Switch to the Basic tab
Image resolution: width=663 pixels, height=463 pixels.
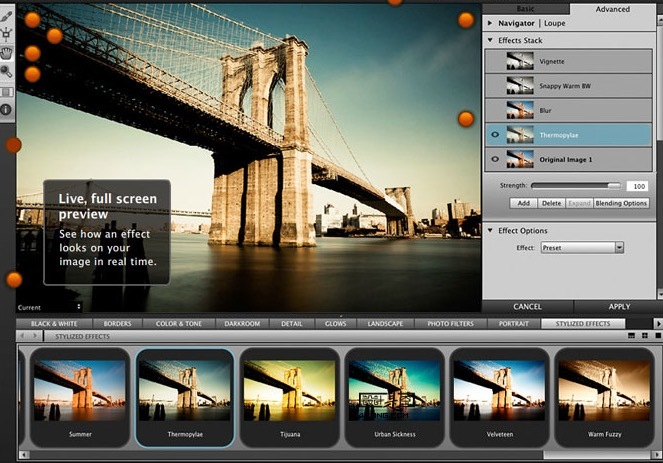526,9
